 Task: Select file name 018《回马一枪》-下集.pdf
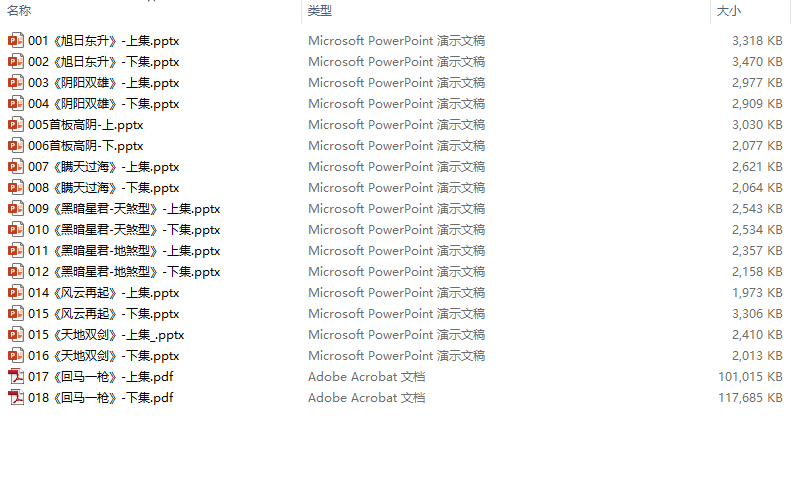pyautogui.click(x=101, y=398)
